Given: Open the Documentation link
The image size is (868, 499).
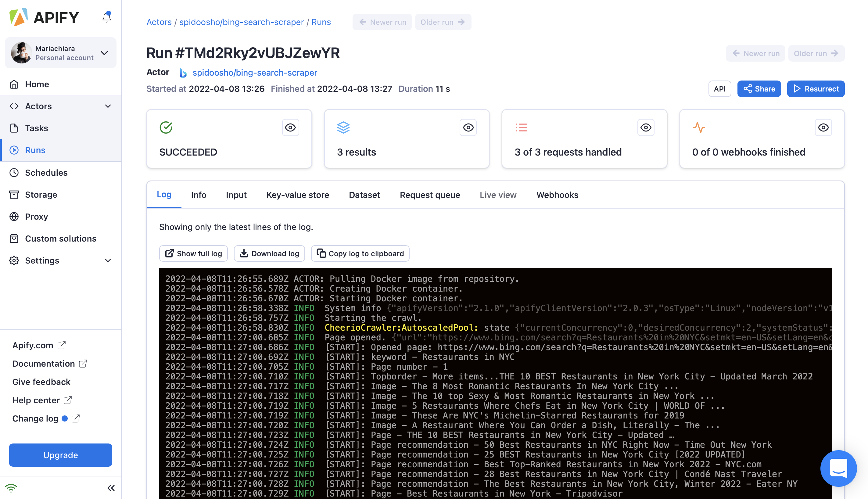Looking at the screenshot, I should click(x=50, y=364).
